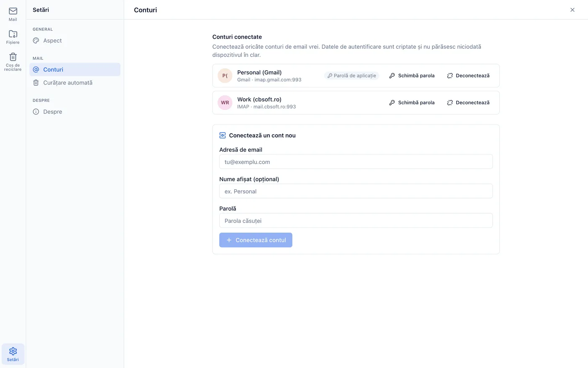Click the P( avatar of Personal account
Screen dimensions: 588x368
[x=225, y=76]
